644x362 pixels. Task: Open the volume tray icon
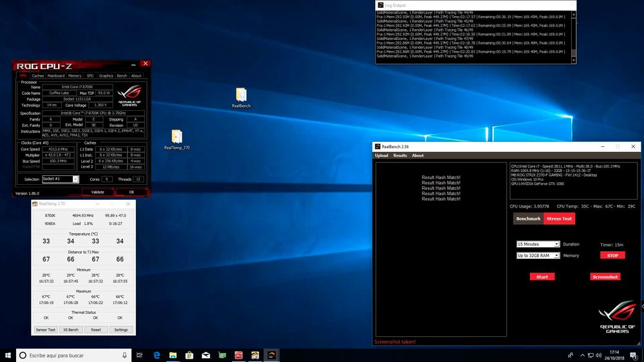point(599,355)
